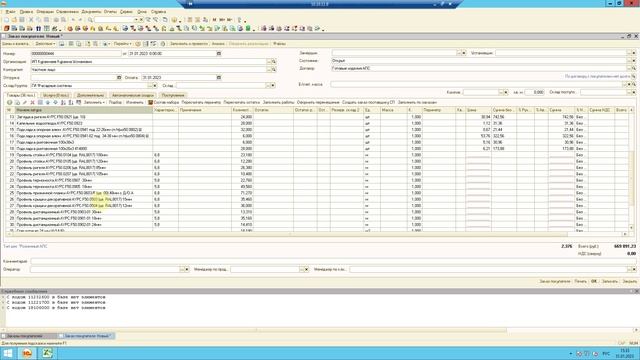This screenshot has height=360, width=640.
Task: Click the Файлы button
Action: pos(279,44)
